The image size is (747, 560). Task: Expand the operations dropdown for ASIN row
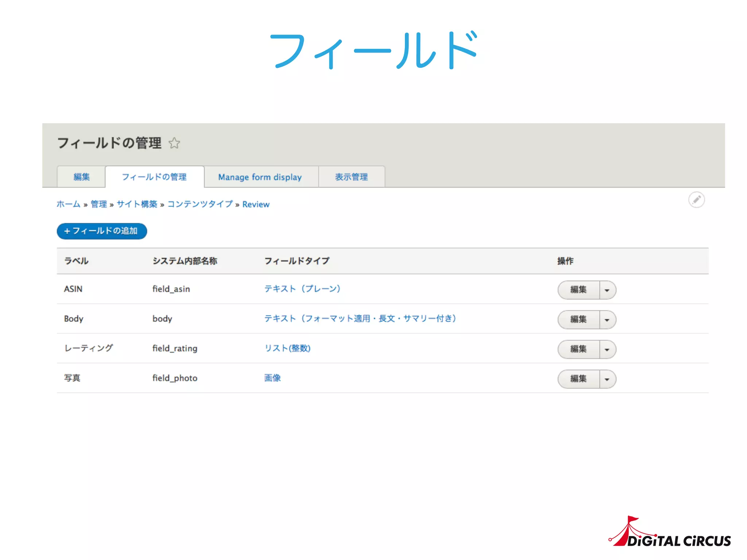[x=607, y=290]
